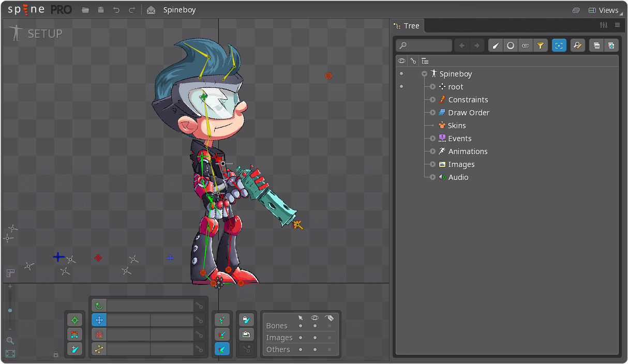The height and width of the screenshot is (364, 628).
Task: Select the Scale tool
Action: tap(99, 335)
